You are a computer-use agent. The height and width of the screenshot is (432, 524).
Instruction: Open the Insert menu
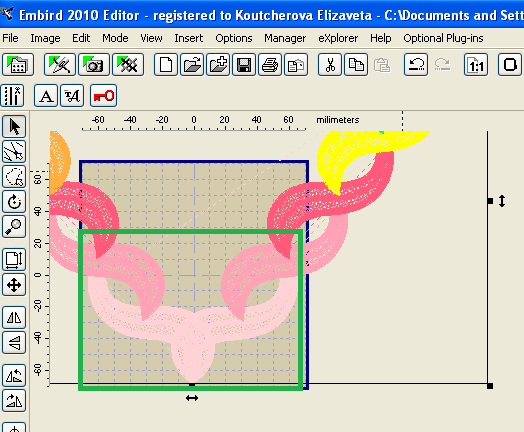[x=188, y=38]
